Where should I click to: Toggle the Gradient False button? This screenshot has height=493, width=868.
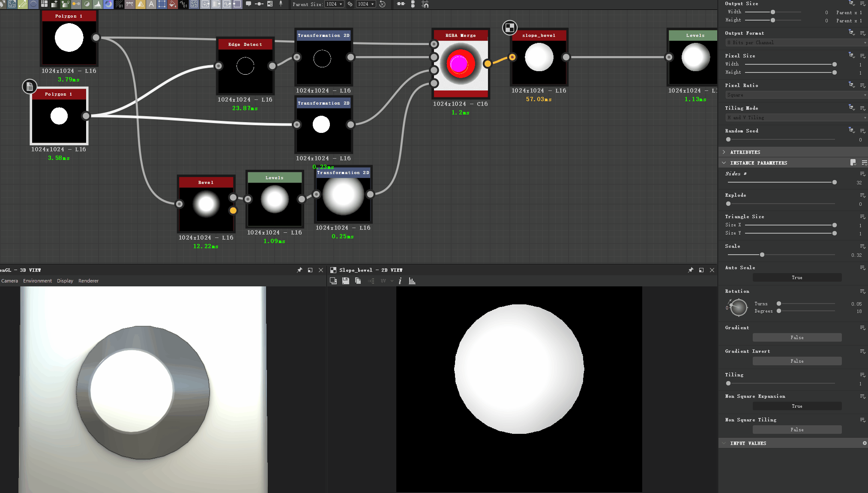[797, 337]
